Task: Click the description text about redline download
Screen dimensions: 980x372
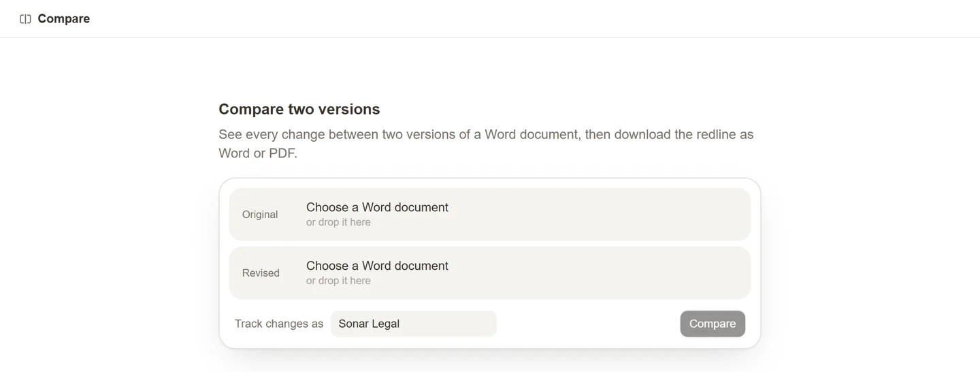Action: 486,144
